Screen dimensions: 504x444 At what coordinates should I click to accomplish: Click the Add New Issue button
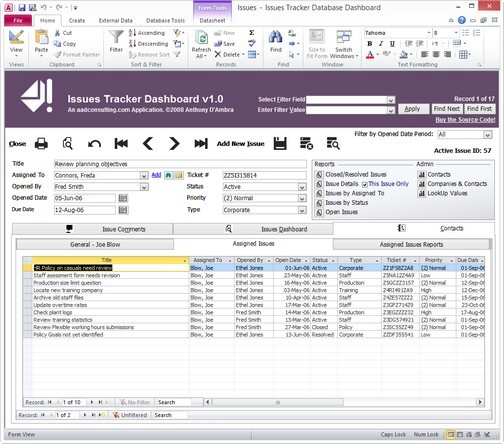241,144
